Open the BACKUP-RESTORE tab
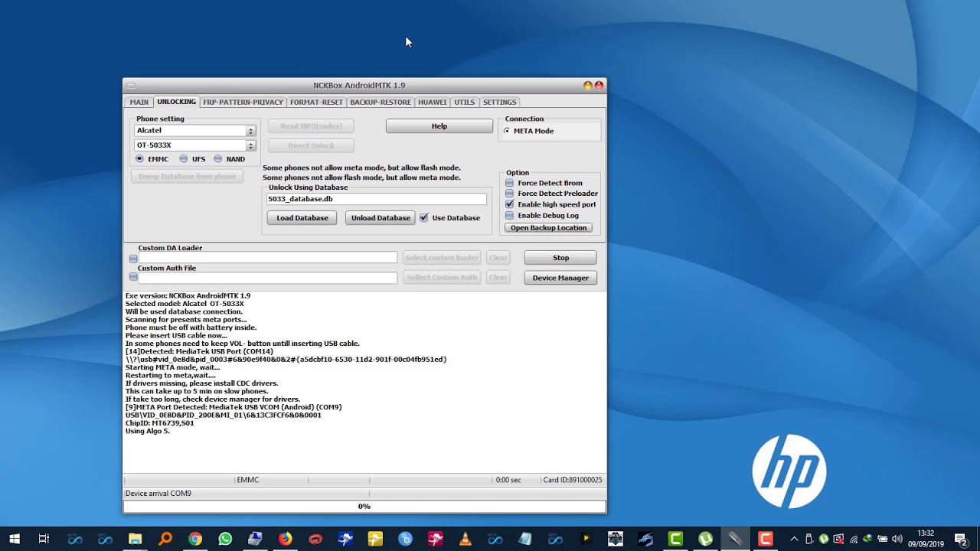This screenshot has height=551, width=980. point(381,102)
